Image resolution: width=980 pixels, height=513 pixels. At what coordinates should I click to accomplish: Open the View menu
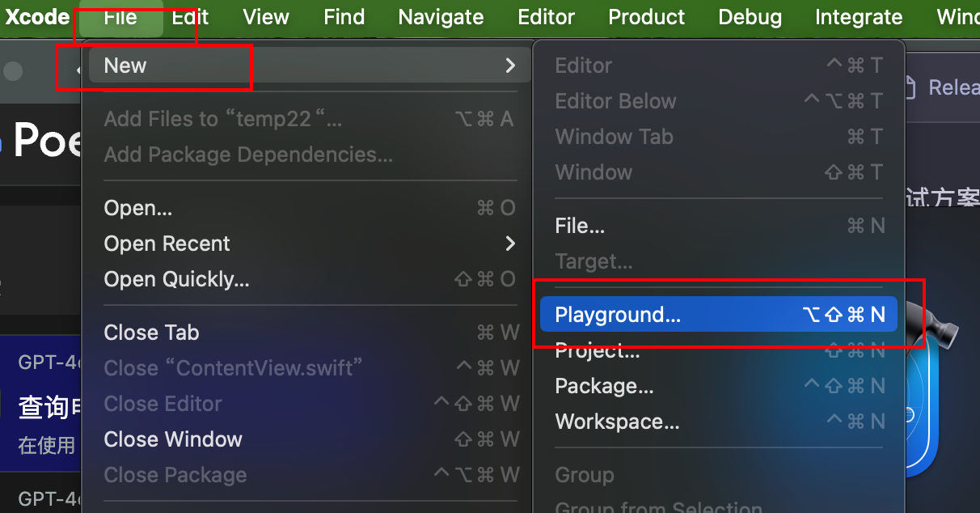[266, 17]
